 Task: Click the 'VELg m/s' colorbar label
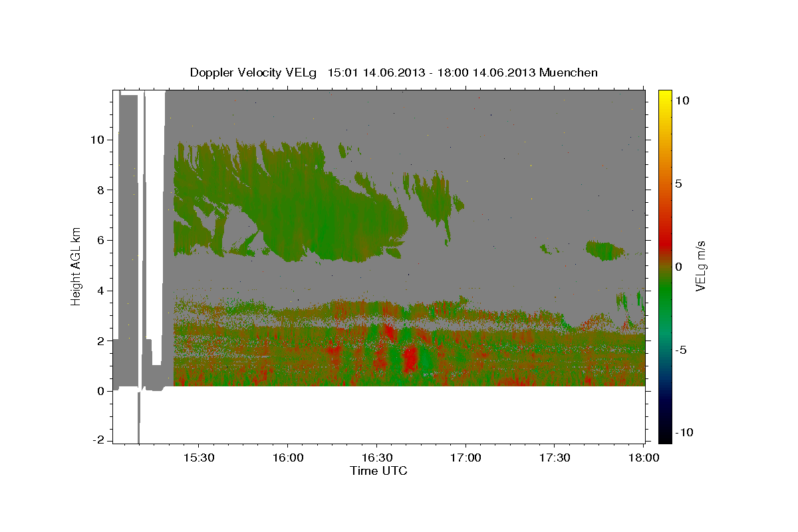pyautogui.click(x=700, y=266)
